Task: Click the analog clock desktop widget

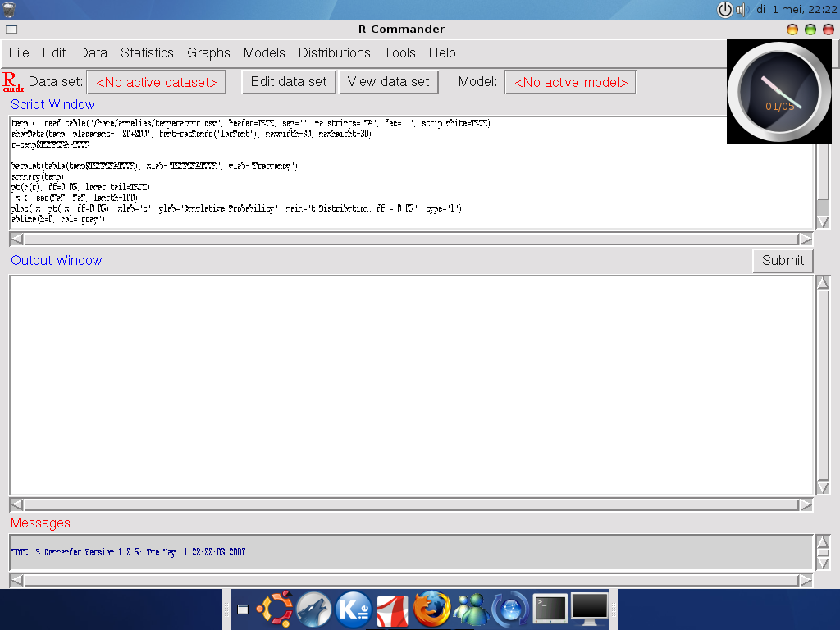Action: (779, 92)
